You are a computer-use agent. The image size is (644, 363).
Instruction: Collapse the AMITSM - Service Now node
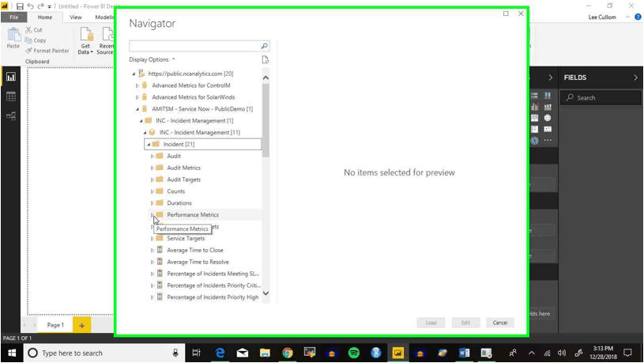tap(137, 109)
